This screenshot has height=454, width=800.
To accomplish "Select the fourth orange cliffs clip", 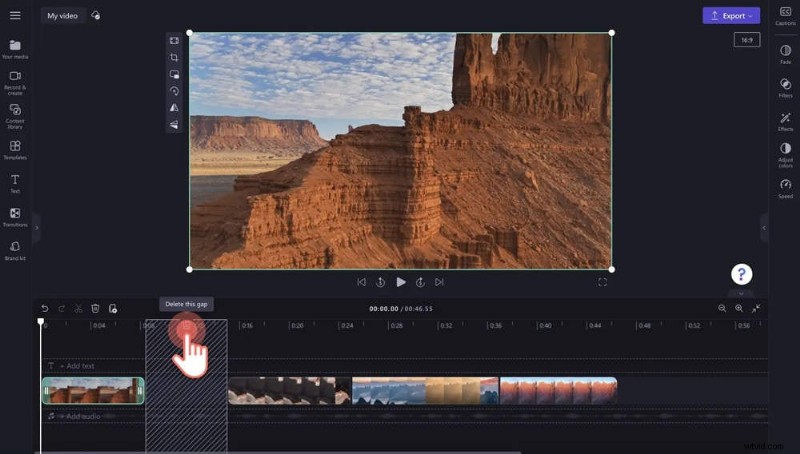I will 558,391.
